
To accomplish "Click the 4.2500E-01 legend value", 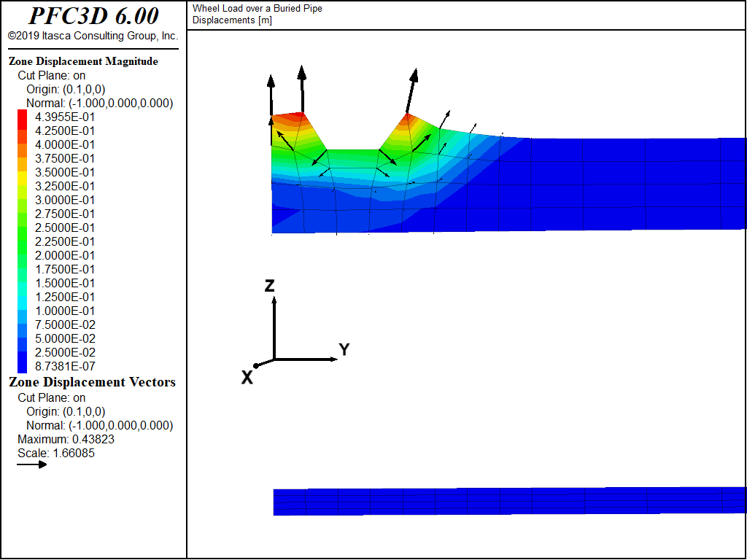I will (65, 131).
